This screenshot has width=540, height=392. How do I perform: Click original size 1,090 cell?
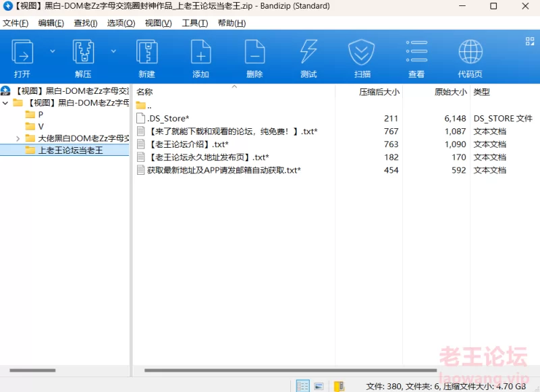[455, 144]
